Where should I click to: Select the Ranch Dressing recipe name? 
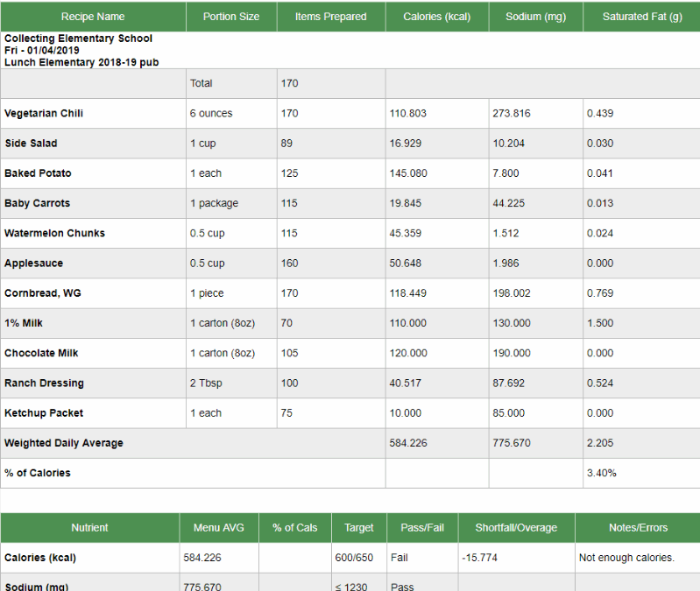(x=44, y=383)
